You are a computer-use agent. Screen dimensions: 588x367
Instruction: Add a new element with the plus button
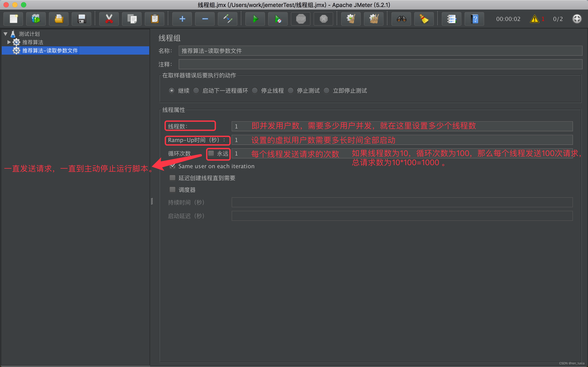[x=182, y=19]
